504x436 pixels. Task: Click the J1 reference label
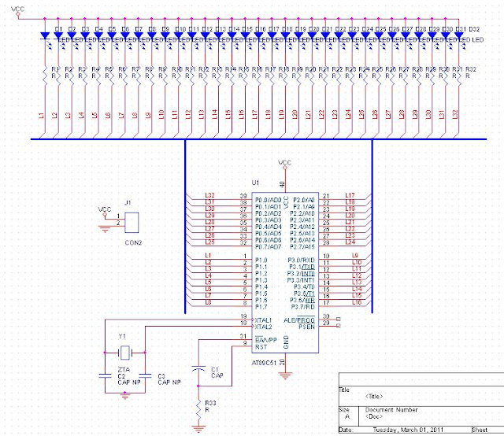(128, 203)
